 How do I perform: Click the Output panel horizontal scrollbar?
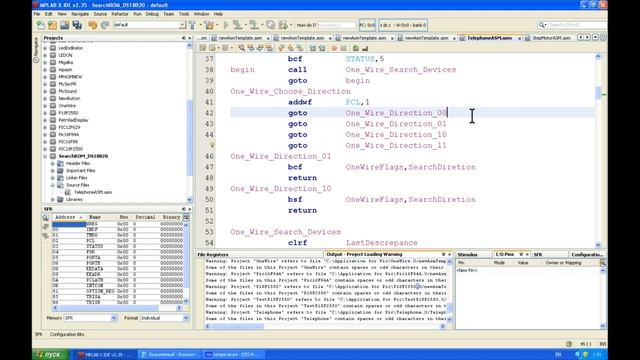point(325,326)
